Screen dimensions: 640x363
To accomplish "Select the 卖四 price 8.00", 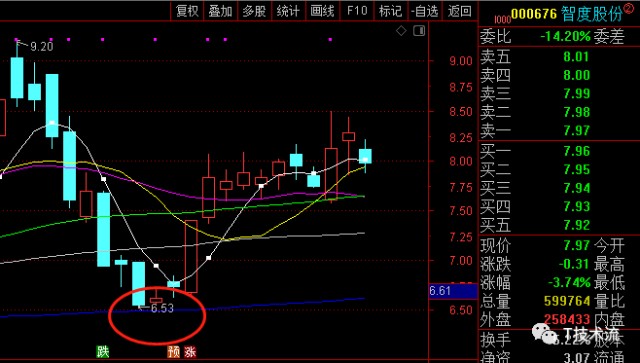I will click(x=576, y=75).
